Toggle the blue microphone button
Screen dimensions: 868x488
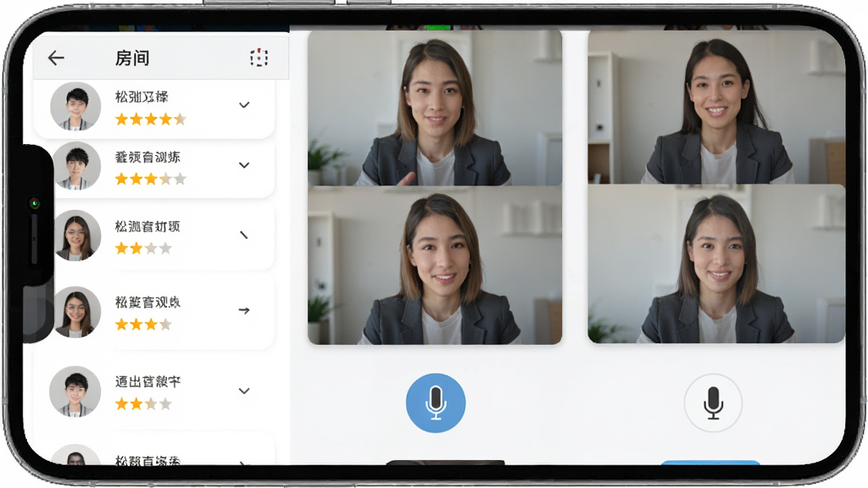(436, 402)
